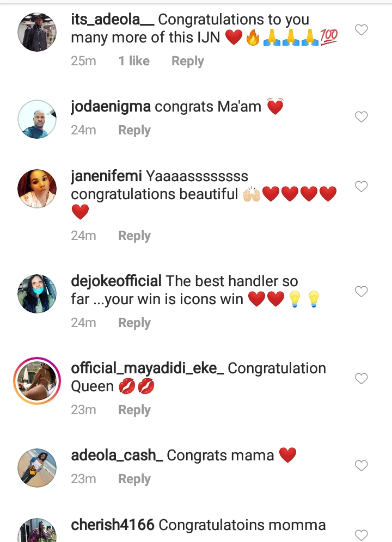
Task: Reply to adeola_cash_'s Congrats mama comment
Action: (134, 479)
